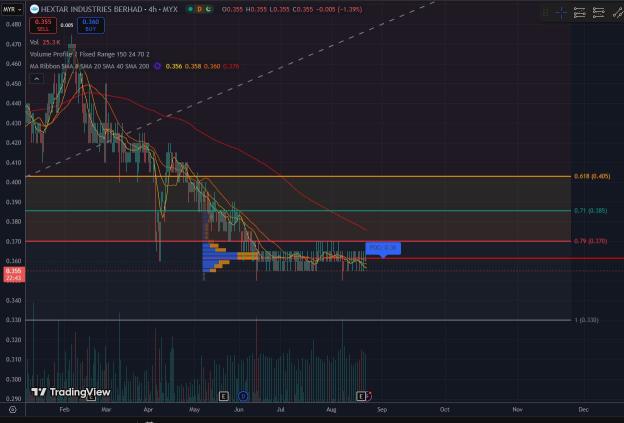Viewport: 624px width, 423px height.
Task: Open the chart settings gear icon
Action: coord(13,409)
